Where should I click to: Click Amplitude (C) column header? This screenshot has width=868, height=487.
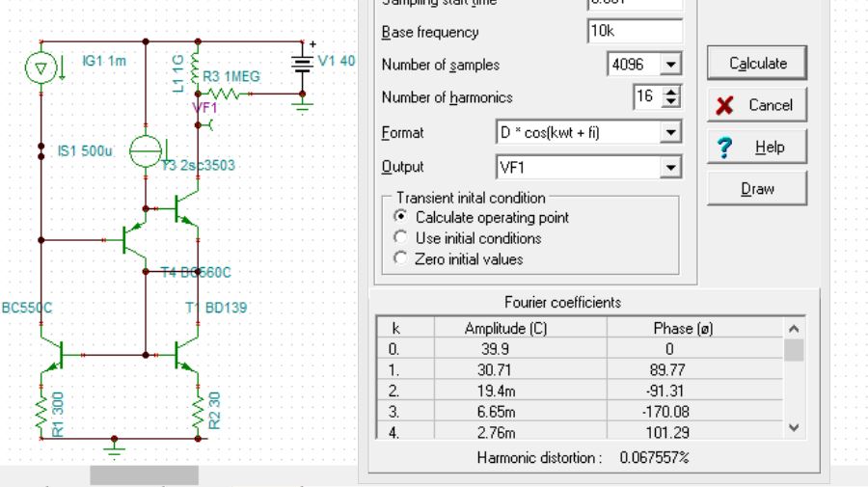(521, 328)
